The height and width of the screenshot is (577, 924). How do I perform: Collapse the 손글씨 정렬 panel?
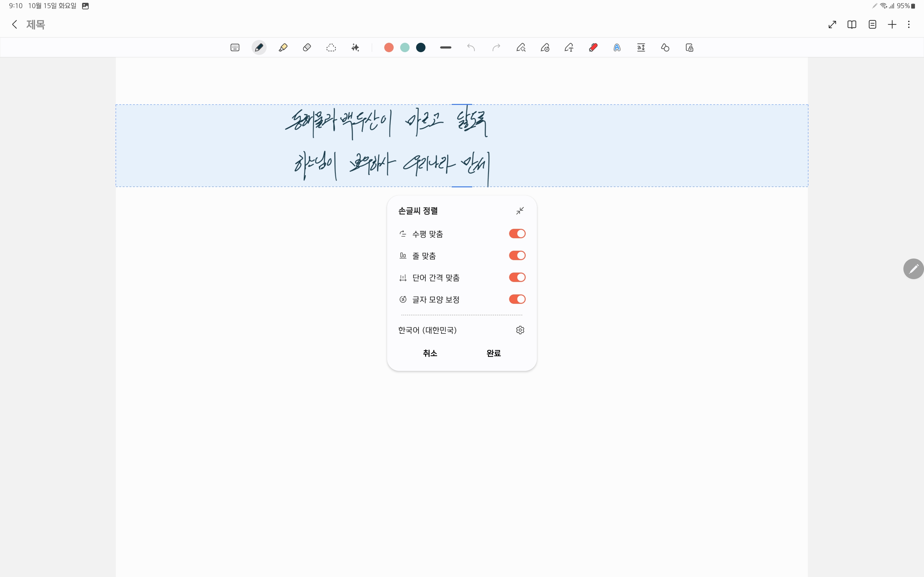(520, 211)
